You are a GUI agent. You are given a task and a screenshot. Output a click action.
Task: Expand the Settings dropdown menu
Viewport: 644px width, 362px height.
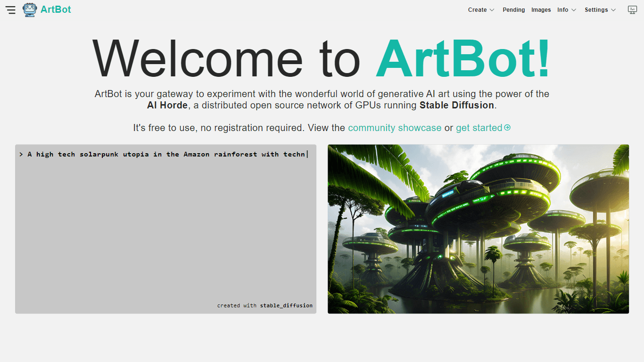pyautogui.click(x=600, y=10)
